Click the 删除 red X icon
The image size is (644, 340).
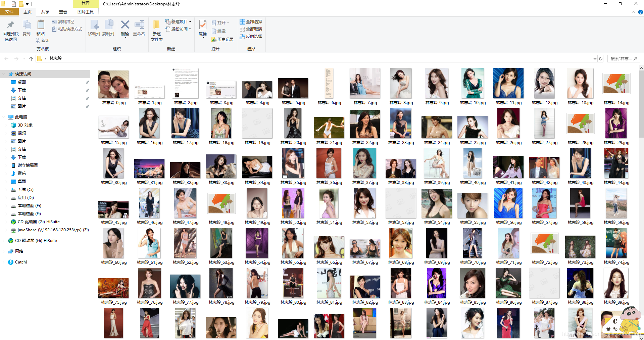click(125, 25)
